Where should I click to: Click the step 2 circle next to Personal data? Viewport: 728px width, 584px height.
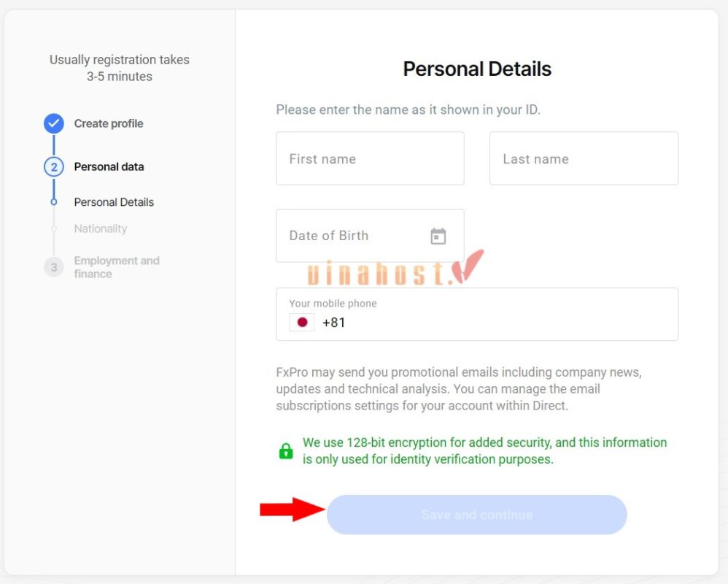pos(53,166)
